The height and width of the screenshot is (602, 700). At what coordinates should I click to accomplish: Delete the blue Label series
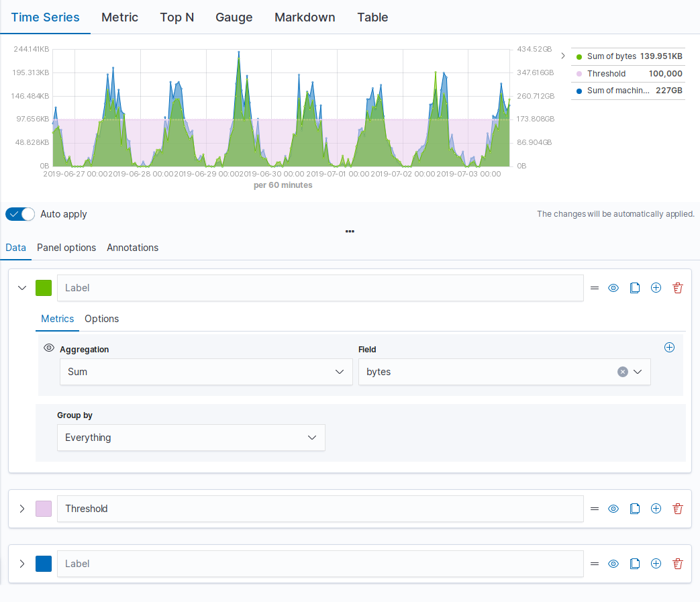(677, 564)
